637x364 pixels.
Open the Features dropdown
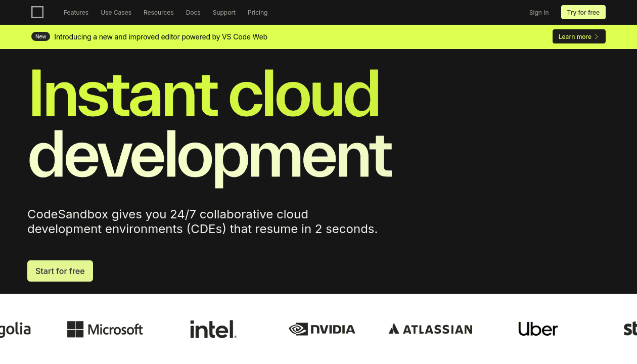point(76,12)
